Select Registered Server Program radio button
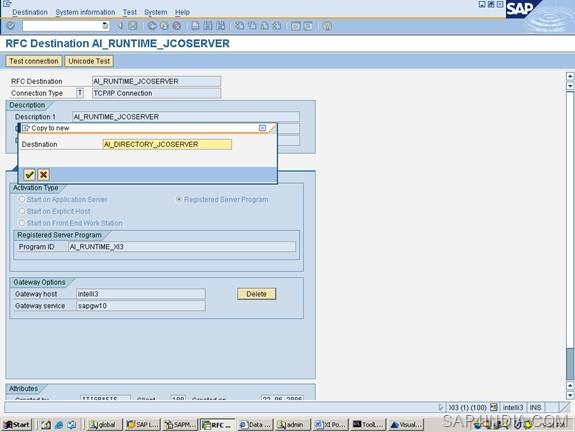The image size is (575, 432). pos(179,199)
